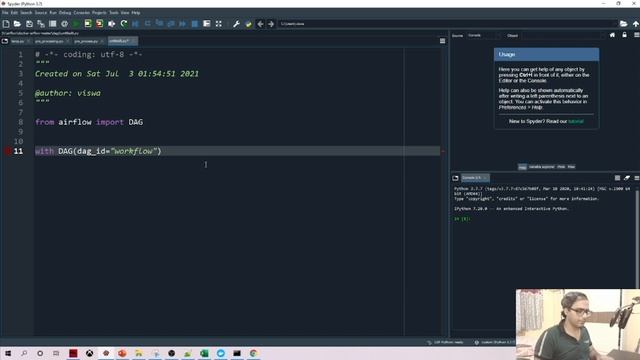This screenshot has width=640, height=360.
Task: Open the Run menu
Action: [x=53, y=13]
